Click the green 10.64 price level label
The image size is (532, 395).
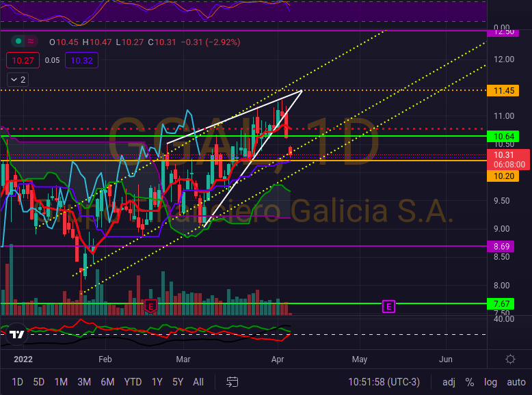(x=500, y=137)
